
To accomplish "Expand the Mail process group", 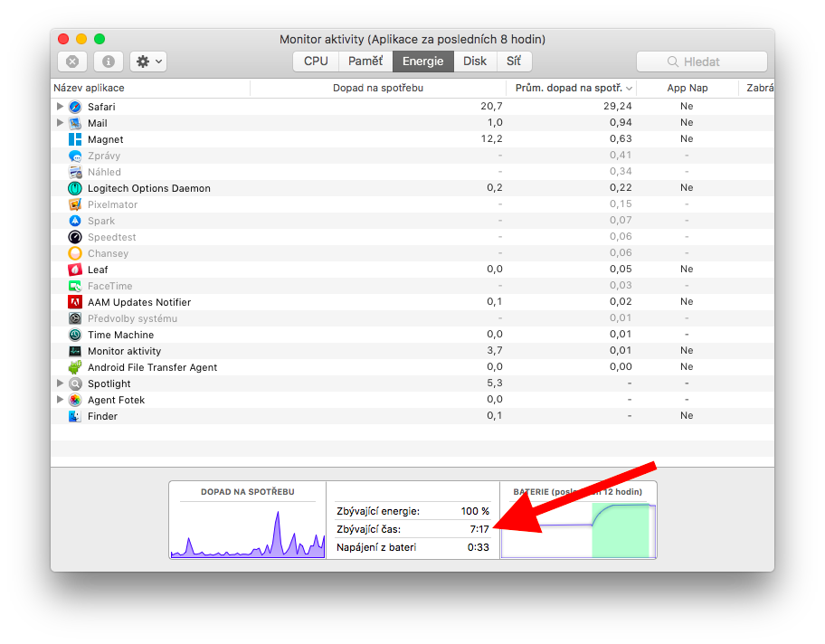I will pyautogui.click(x=60, y=123).
